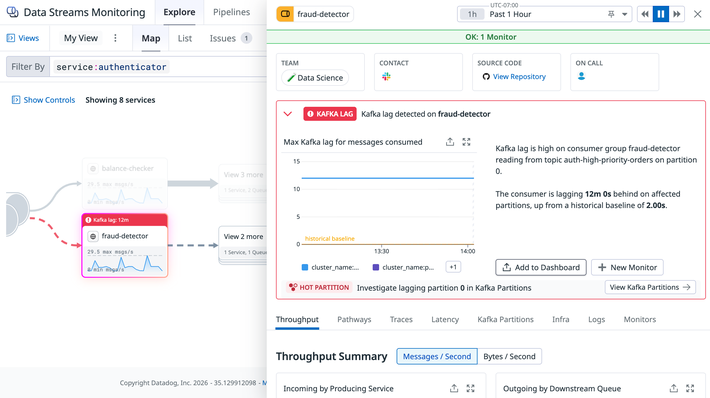
Task: Fullscreen Outgoing by Downstream Queue graph
Action: tap(690, 388)
